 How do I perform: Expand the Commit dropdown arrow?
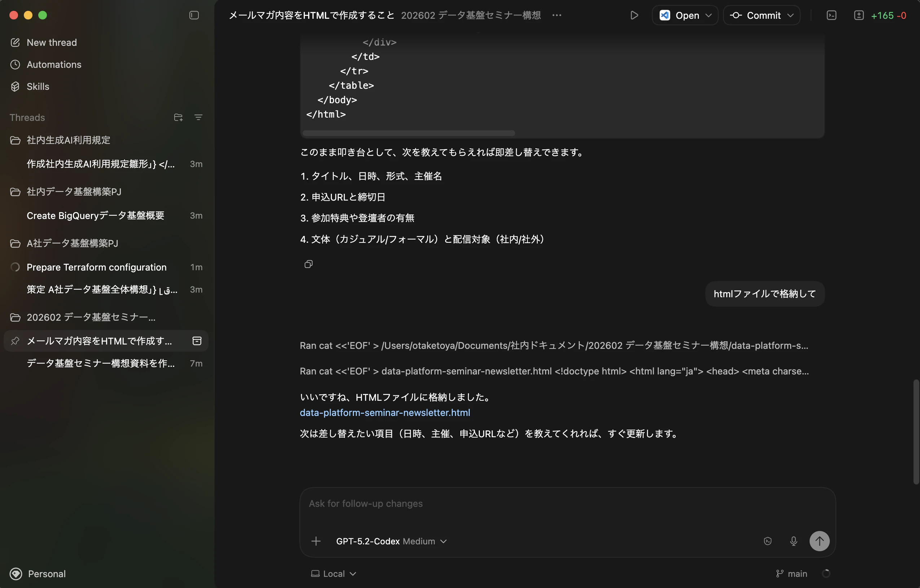click(x=791, y=15)
